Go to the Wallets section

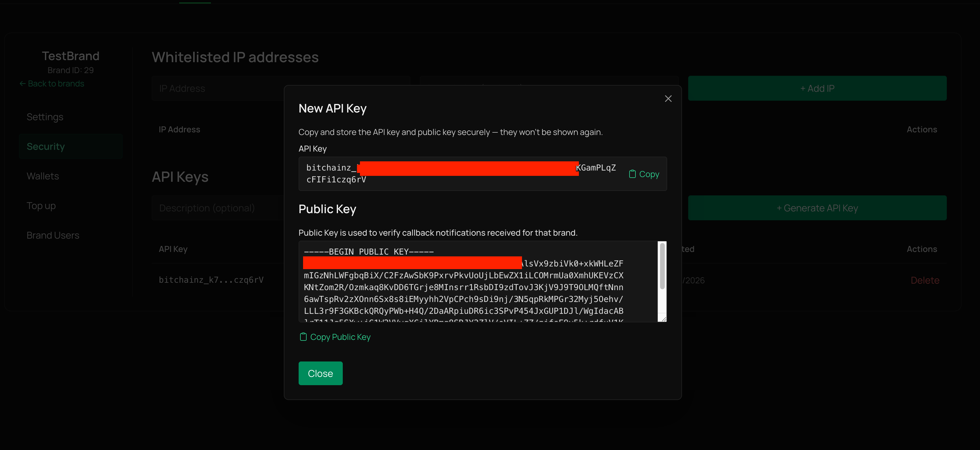pyautogui.click(x=43, y=176)
